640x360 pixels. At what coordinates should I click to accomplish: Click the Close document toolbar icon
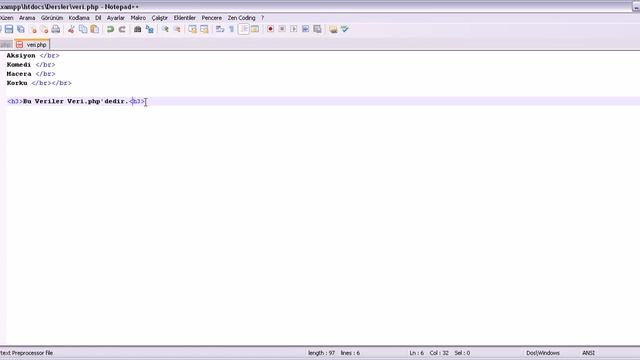click(33, 29)
